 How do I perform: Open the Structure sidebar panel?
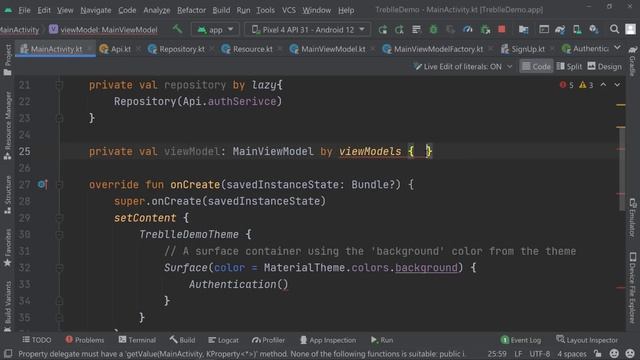(8, 195)
